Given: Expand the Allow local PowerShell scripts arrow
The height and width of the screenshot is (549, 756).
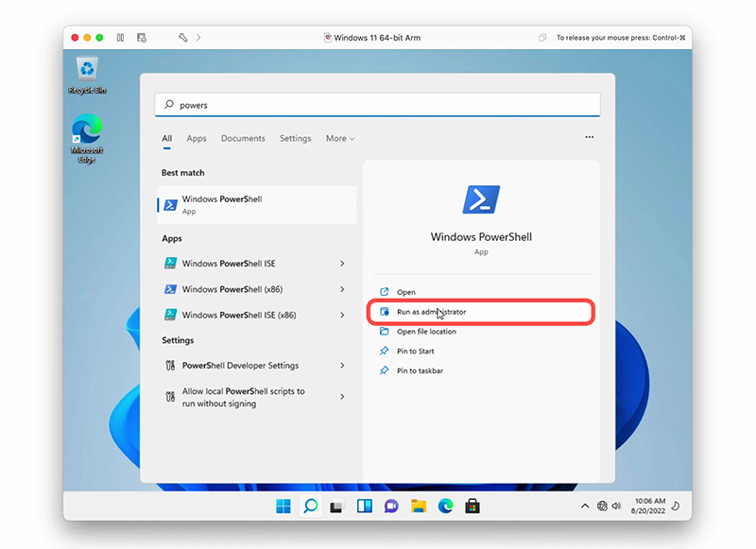Looking at the screenshot, I should pyautogui.click(x=342, y=397).
